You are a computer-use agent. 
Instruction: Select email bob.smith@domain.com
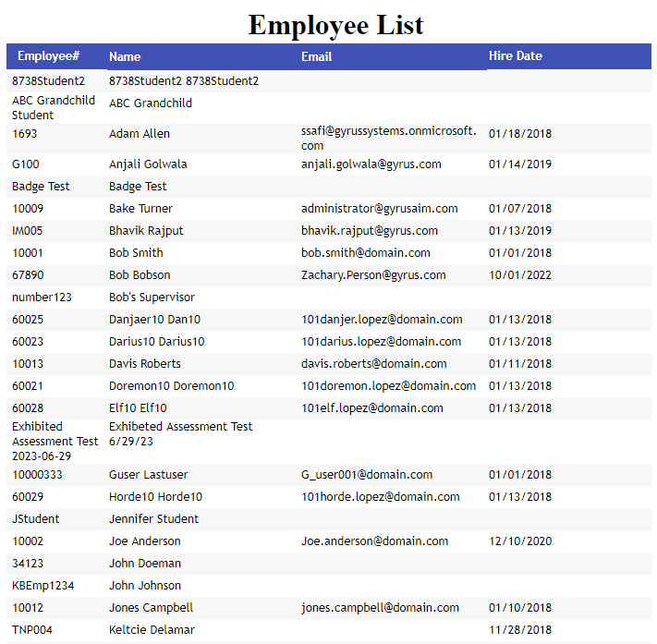pyautogui.click(x=365, y=253)
